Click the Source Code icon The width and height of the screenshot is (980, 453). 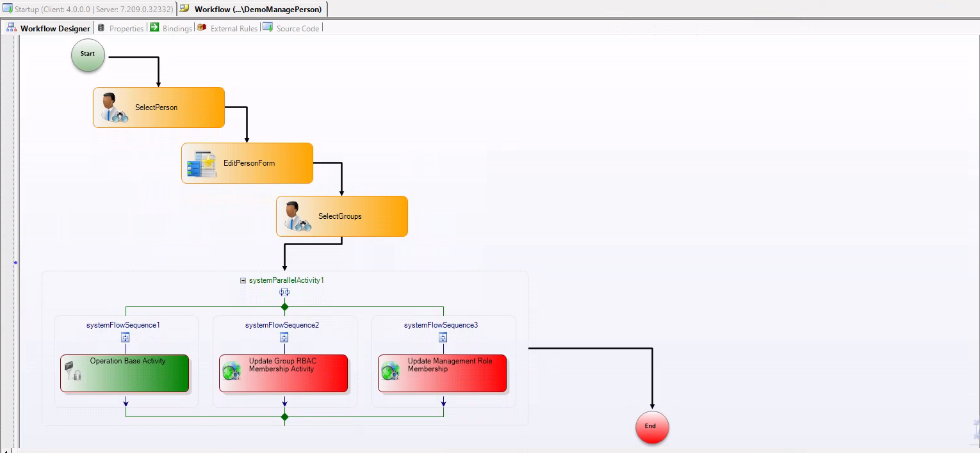pos(268,28)
